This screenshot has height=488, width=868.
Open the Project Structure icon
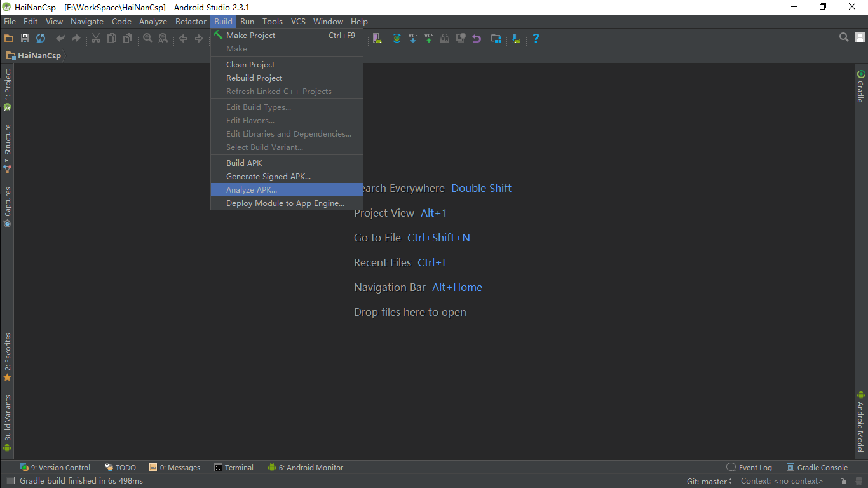point(496,38)
